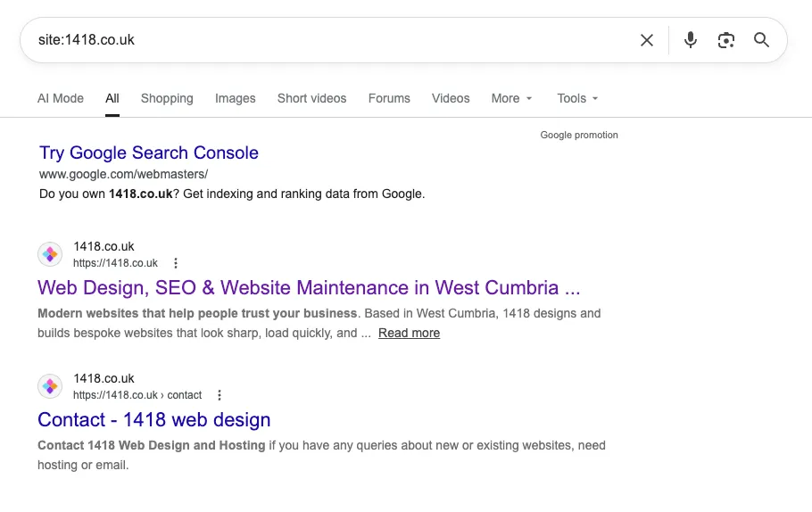The height and width of the screenshot is (512, 812).
Task: Click Read more in first result snippet
Action: pos(409,333)
